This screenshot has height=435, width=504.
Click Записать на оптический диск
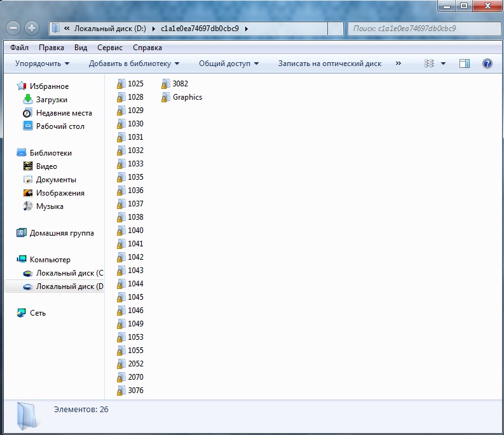(330, 64)
